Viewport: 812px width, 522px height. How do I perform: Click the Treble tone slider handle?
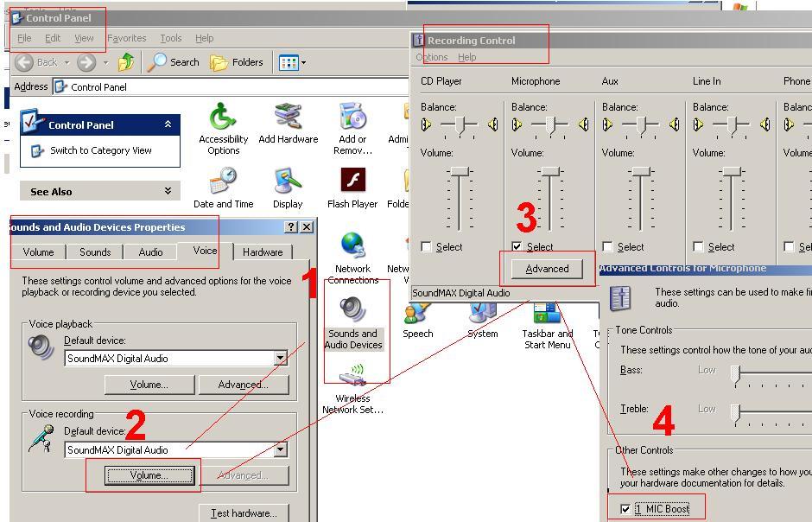point(735,414)
